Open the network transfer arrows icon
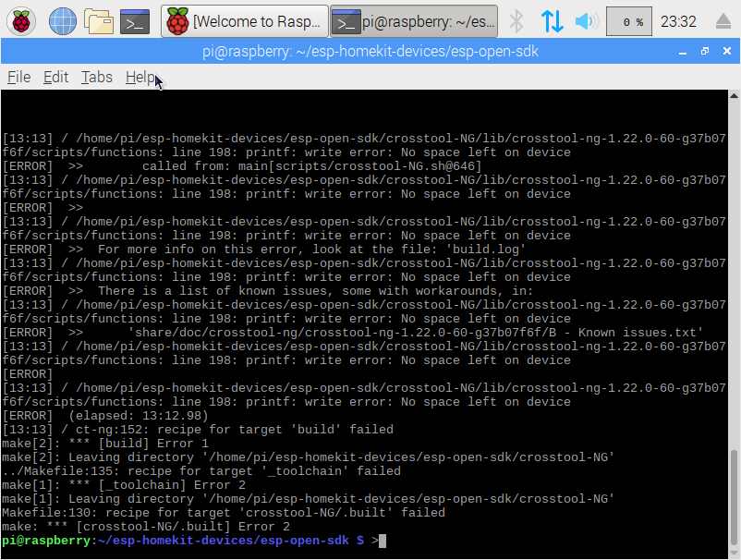Viewport: 741px width, 560px height. [x=552, y=20]
